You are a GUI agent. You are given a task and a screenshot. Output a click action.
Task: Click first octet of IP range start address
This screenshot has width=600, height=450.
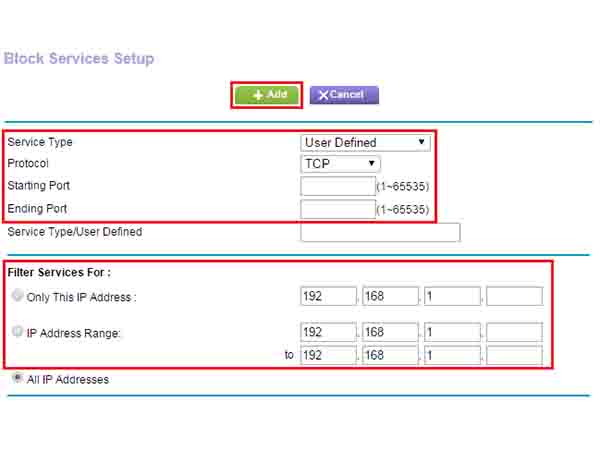tap(328, 332)
